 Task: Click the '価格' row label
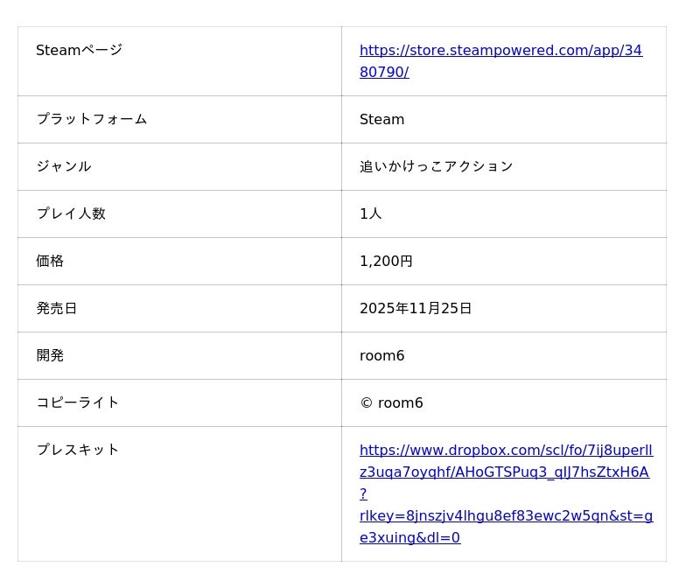pos(50,261)
